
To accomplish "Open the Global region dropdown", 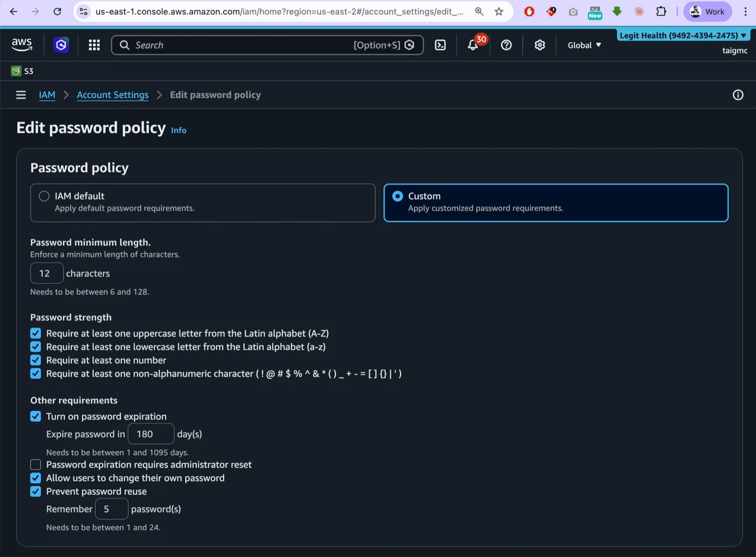I will 584,45.
